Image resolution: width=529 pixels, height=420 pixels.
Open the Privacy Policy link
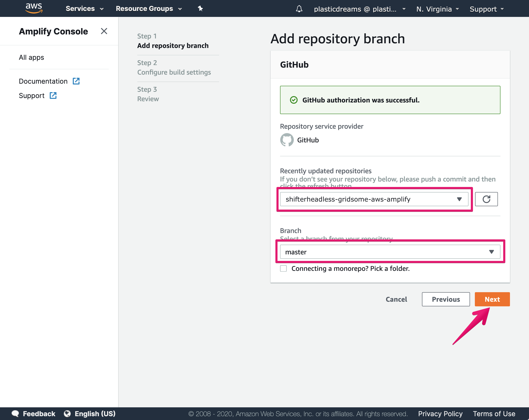pos(440,414)
